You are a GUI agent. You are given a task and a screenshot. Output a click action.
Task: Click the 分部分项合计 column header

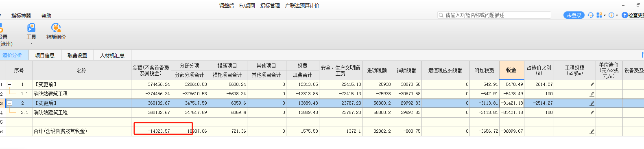pos(190,75)
